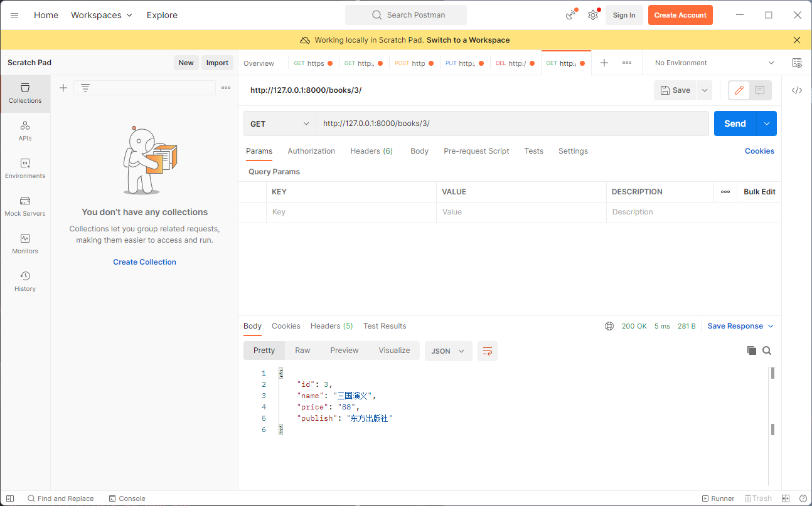Click the Sign In button
This screenshot has width=812, height=506.
[624, 15]
